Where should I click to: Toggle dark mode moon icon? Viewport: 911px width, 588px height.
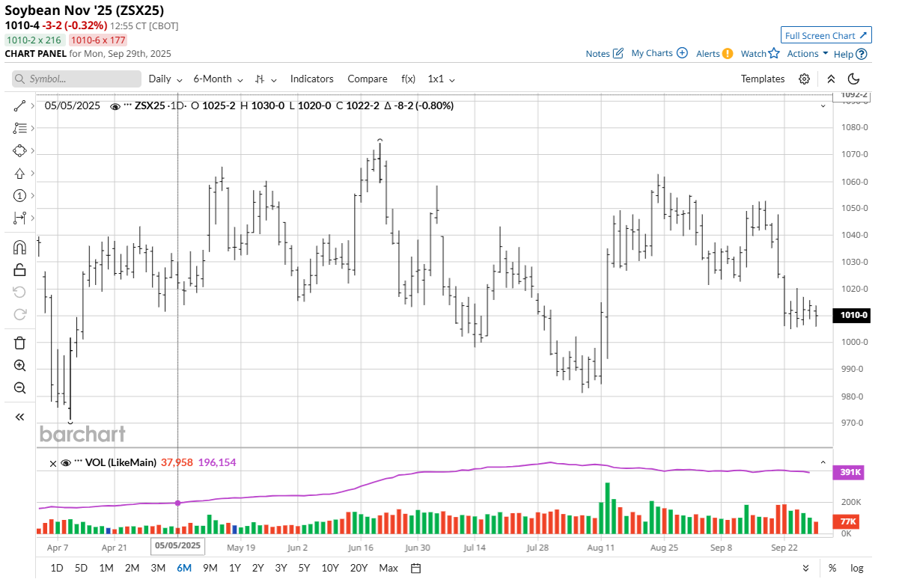(854, 79)
